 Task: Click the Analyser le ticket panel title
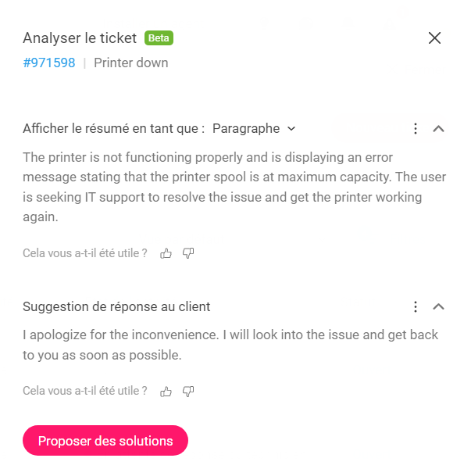(80, 38)
